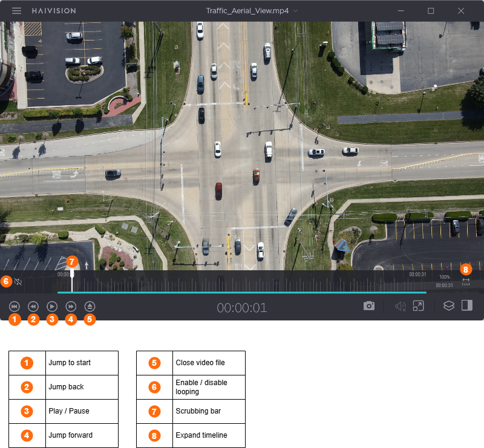Toggle the side panel layout icon

(x=466, y=306)
